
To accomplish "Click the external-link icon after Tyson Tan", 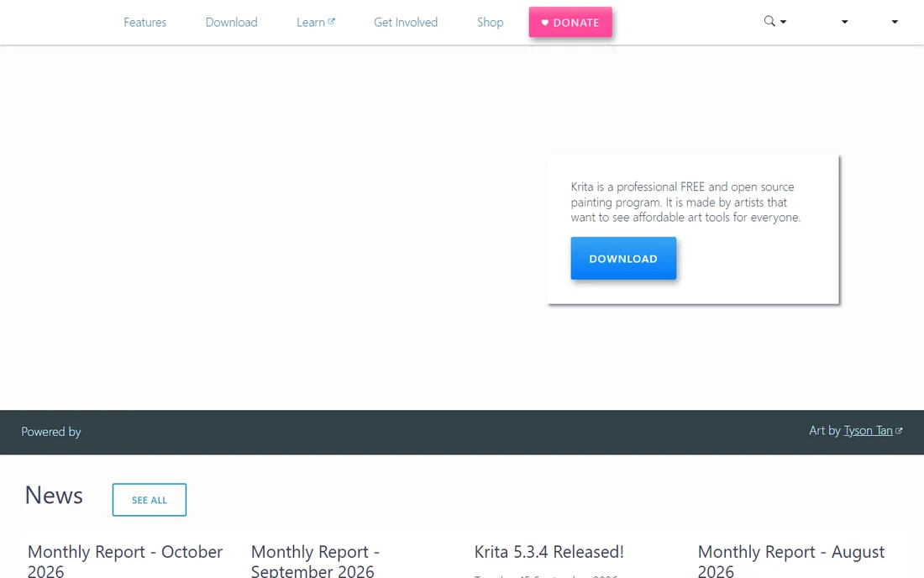I will click(x=899, y=431).
